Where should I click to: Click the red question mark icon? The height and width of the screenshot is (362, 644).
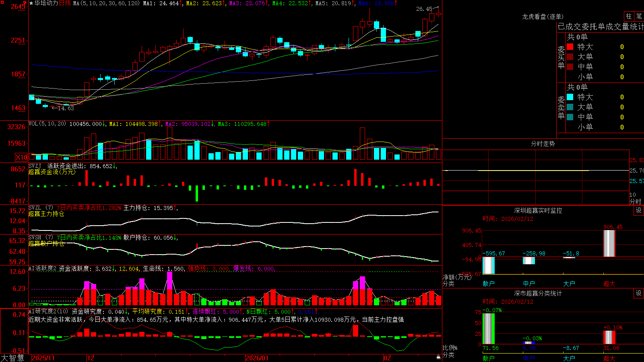coord(25,3)
